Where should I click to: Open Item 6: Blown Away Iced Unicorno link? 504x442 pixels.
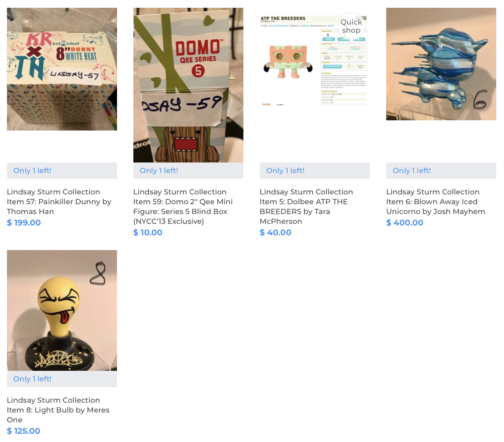[436, 202]
